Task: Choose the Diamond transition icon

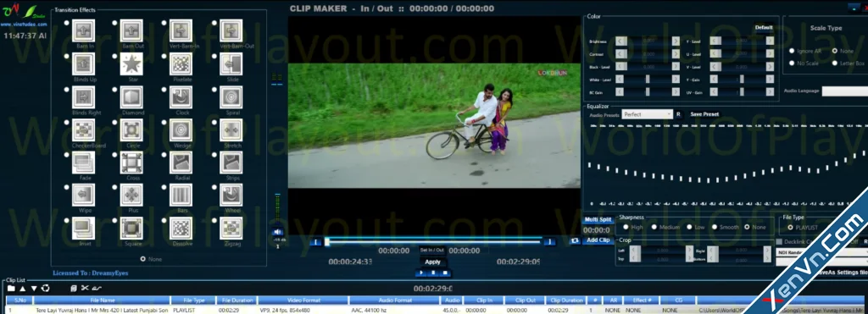Action: tap(131, 97)
